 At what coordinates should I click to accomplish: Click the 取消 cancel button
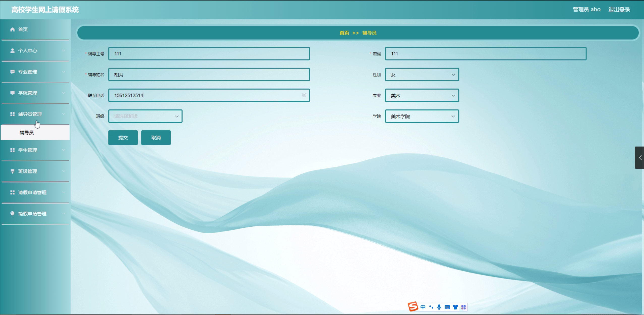(156, 138)
